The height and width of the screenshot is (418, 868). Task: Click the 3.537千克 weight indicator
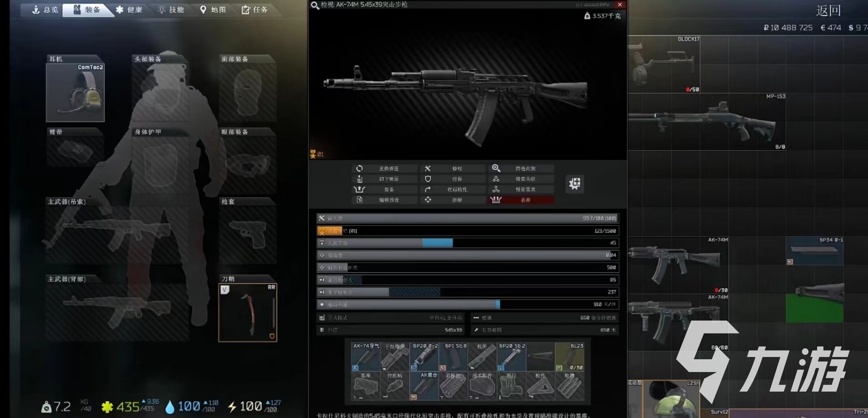click(602, 16)
